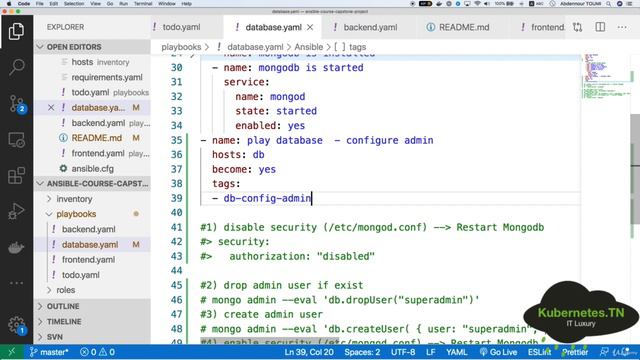Open editor More Actions ellipsis menu

(622, 27)
